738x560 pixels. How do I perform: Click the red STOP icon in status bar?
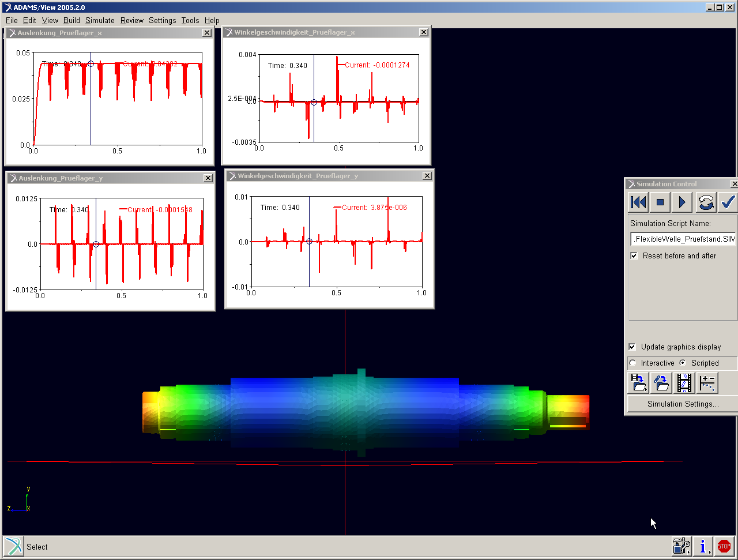724,546
